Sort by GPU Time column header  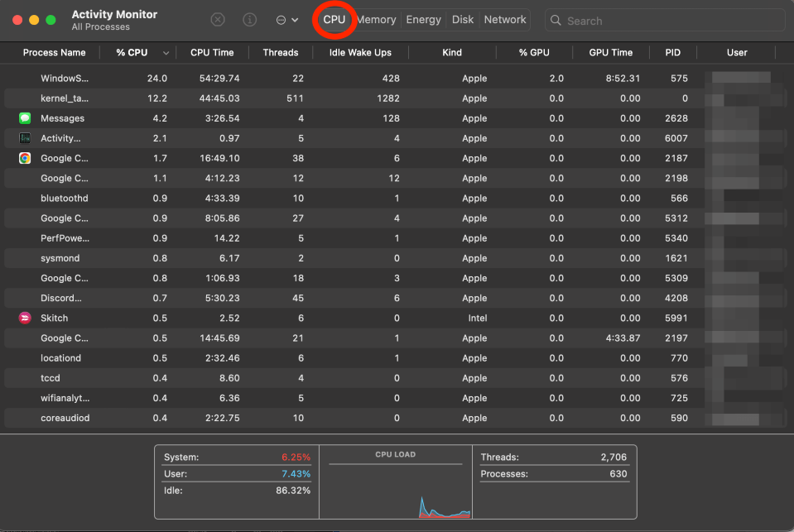tap(611, 53)
